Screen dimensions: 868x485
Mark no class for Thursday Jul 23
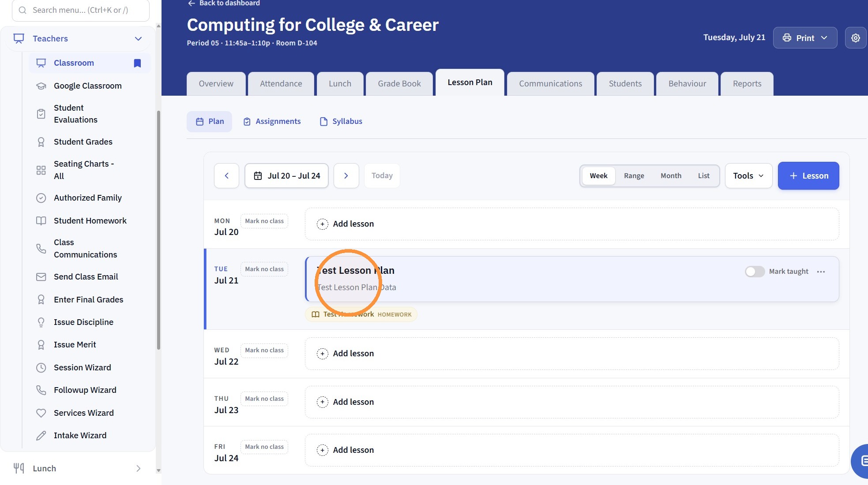pos(264,399)
